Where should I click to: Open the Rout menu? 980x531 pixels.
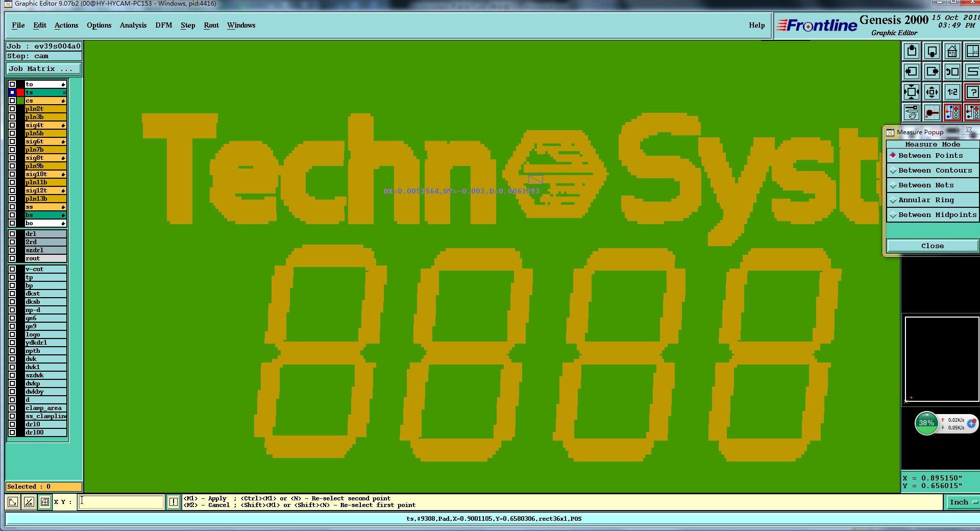pyautogui.click(x=211, y=26)
